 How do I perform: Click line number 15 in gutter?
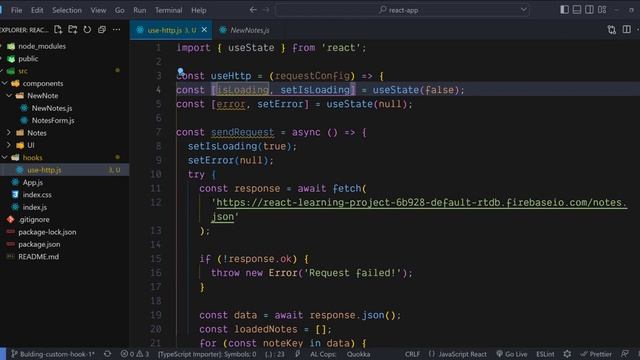point(156,259)
